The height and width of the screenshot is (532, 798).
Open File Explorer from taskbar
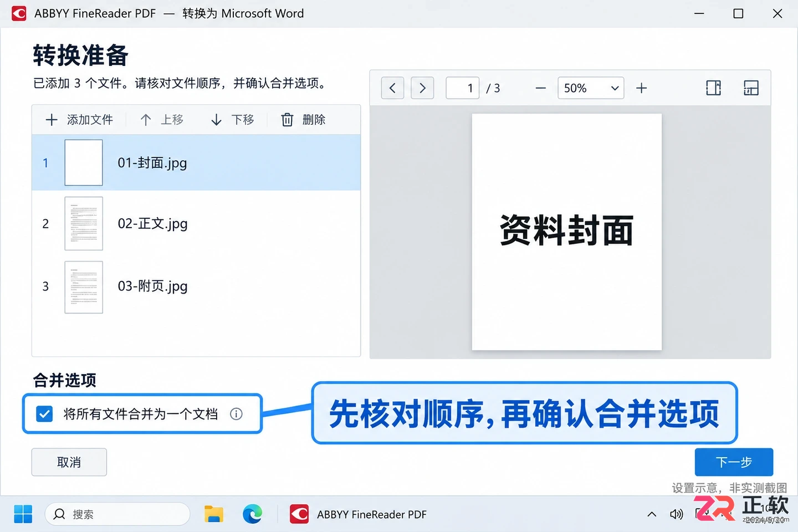(x=213, y=514)
